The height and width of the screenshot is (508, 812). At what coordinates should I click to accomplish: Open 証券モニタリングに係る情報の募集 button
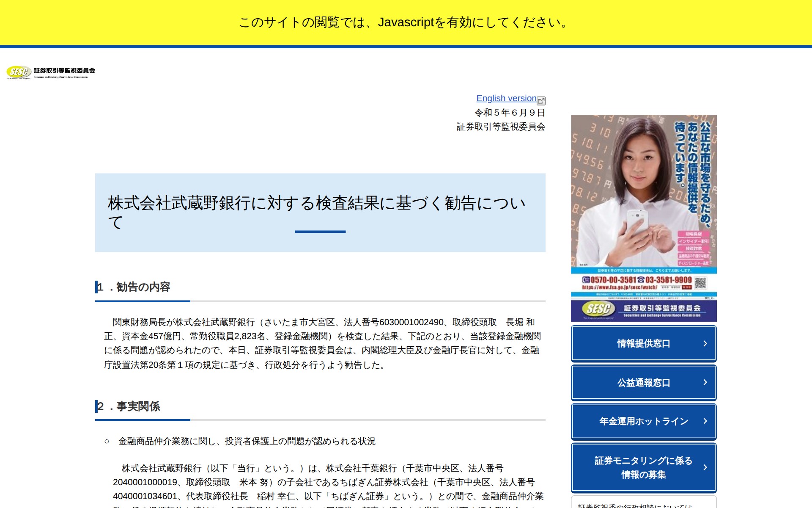pyautogui.click(x=643, y=467)
